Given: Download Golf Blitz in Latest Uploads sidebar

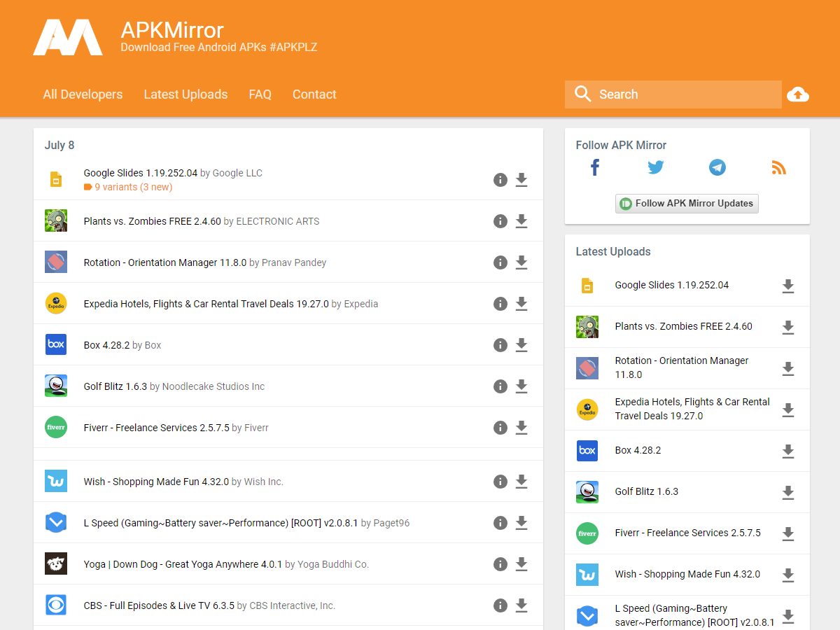Looking at the screenshot, I should point(788,493).
